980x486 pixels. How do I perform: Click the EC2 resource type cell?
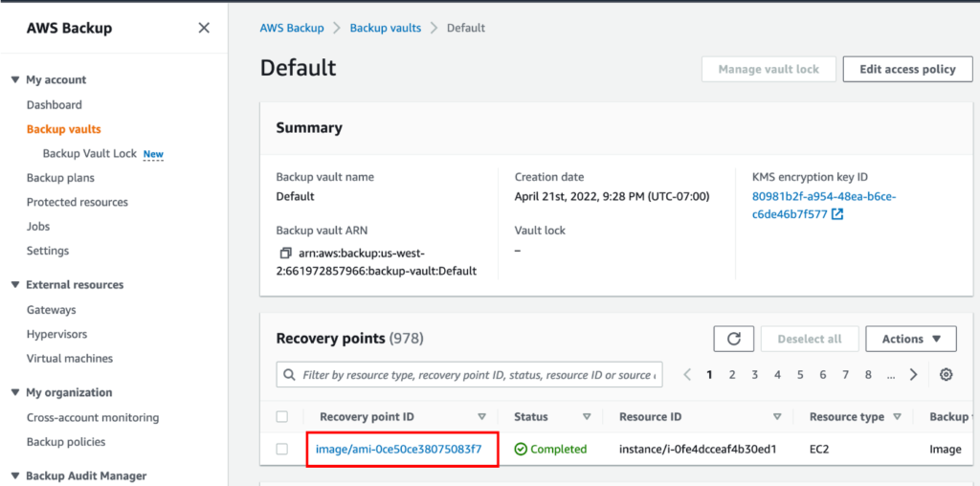pos(819,449)
